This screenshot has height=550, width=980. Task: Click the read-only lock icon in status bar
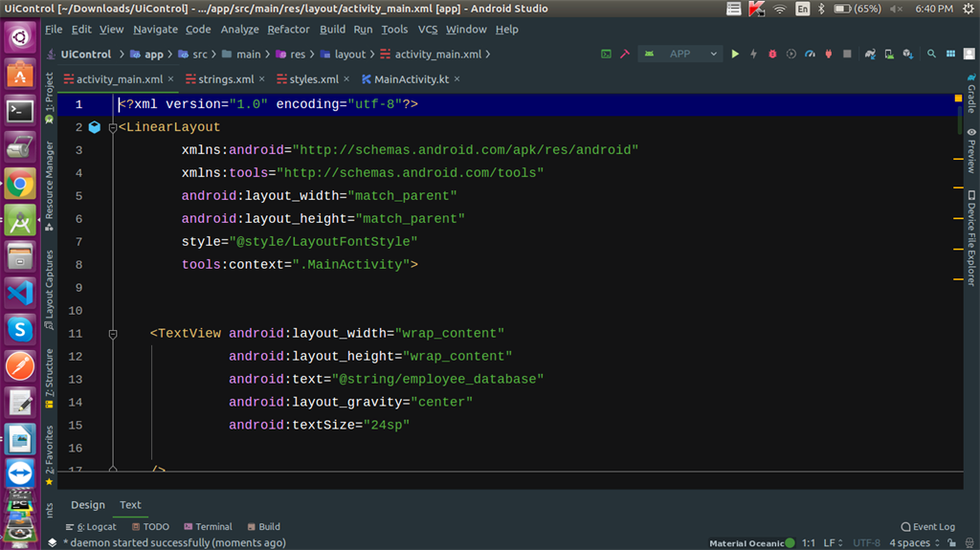(x=951, y=543)
